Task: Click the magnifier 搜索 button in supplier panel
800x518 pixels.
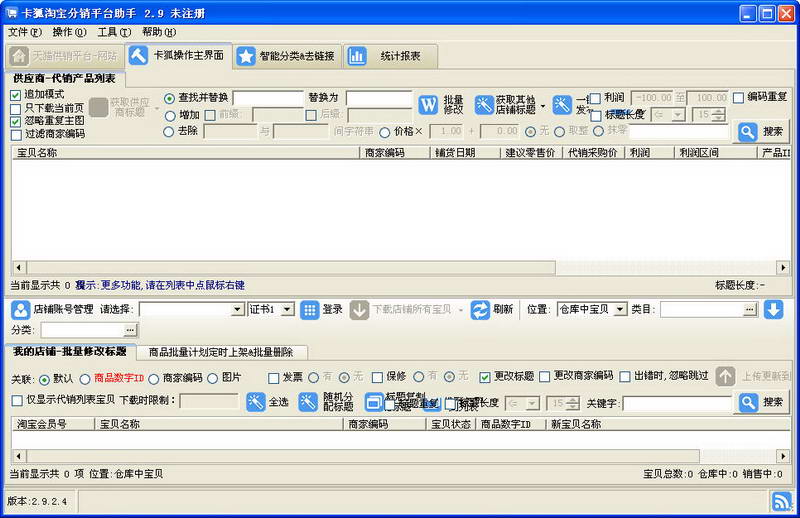Action: pyautogui.click(x=763, y=132)
